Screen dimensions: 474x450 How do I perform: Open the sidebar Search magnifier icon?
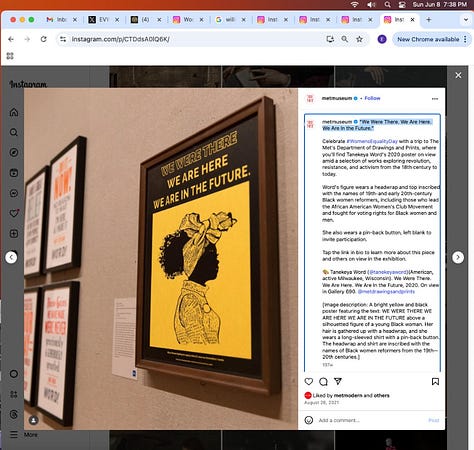click(14, 132)
